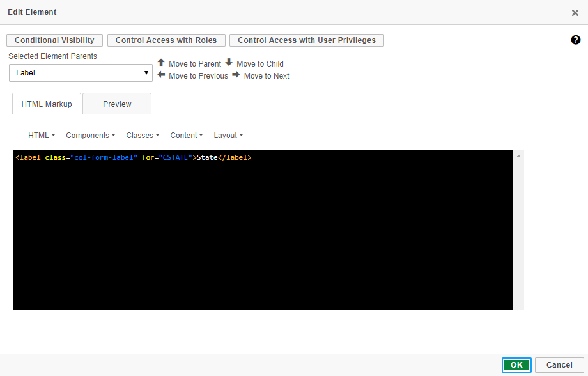The image size is (588, 376).
Task: Open the Content dropdown menu
Action: (x=187, y=136)
